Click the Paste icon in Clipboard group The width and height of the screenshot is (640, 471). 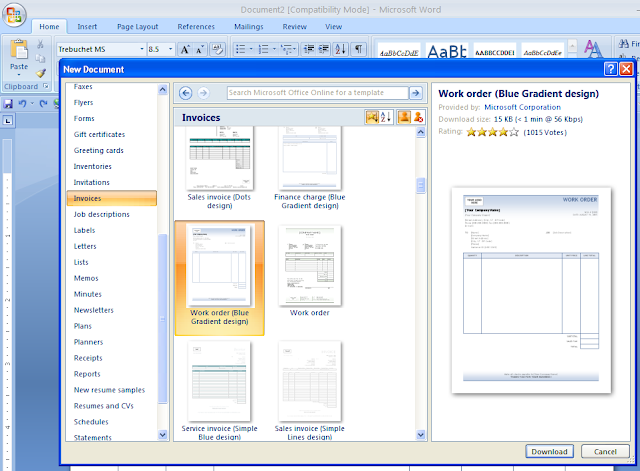[19, 50]
